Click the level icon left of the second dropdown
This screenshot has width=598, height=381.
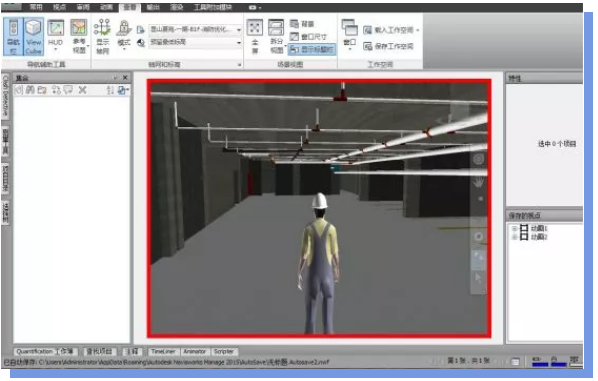pos(141,43)
